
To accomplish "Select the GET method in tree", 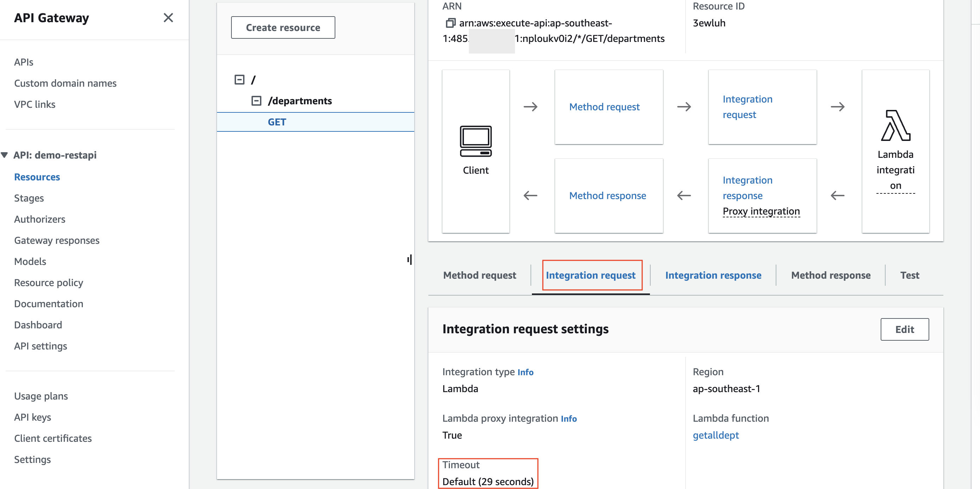I will point(277,122).
